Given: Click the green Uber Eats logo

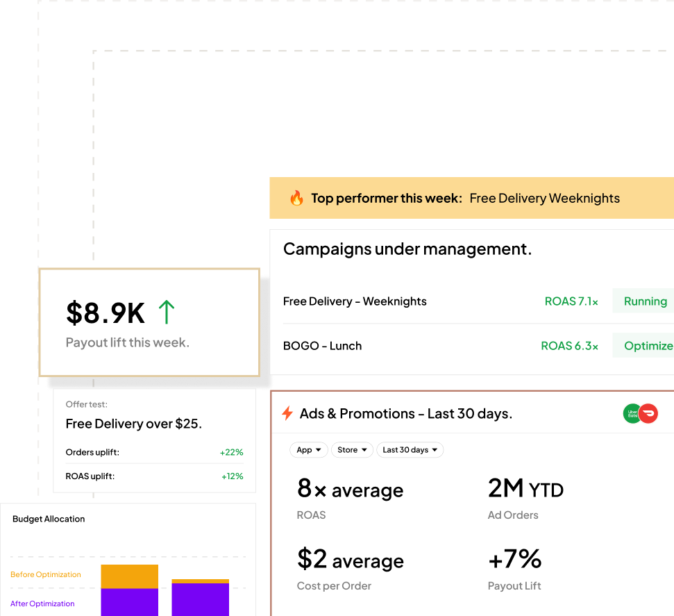Looking at the screenshot, I should click(x=632, y=413).
